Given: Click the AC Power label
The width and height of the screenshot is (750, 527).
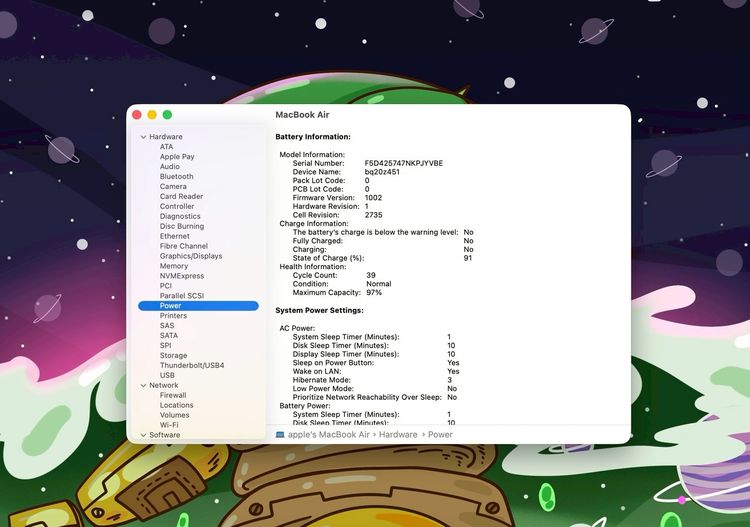Looking at the screenshot, I should (297, 329).
